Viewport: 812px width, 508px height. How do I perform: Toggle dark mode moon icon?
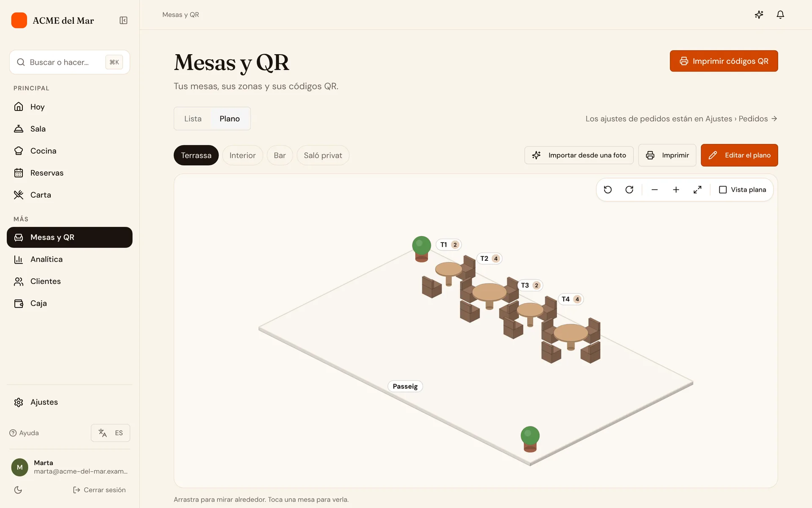point(18,490)
